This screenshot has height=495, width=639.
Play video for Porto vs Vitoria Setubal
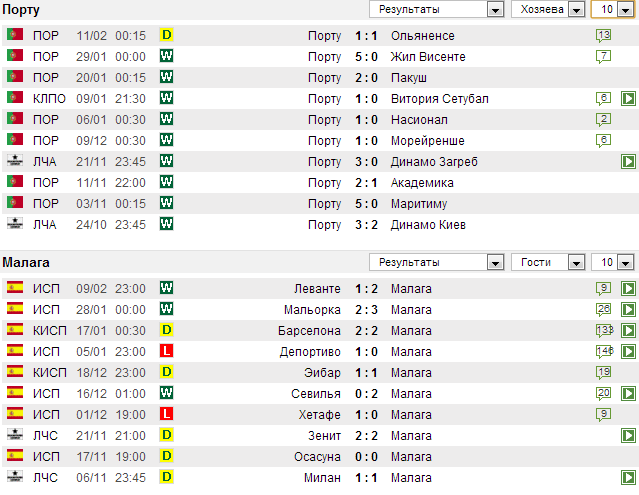[628, 98]
